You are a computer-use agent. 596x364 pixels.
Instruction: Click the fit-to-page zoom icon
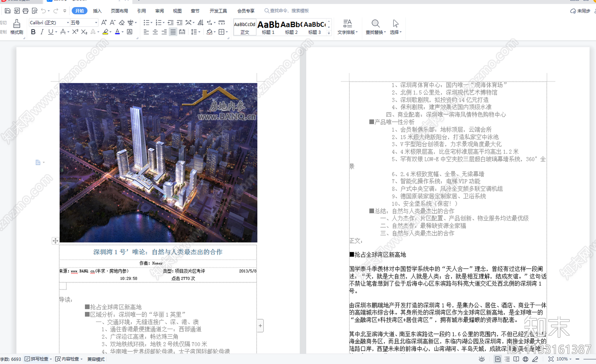551,359
